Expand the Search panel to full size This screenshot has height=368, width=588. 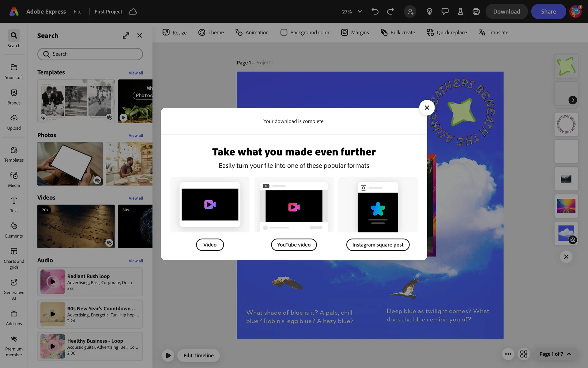pos(126,36)
